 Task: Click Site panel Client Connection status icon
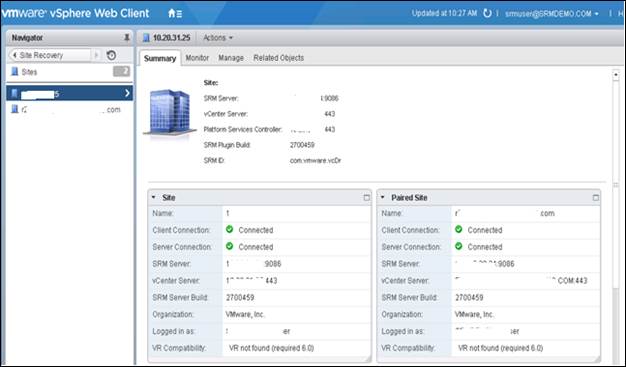[230, 229]
